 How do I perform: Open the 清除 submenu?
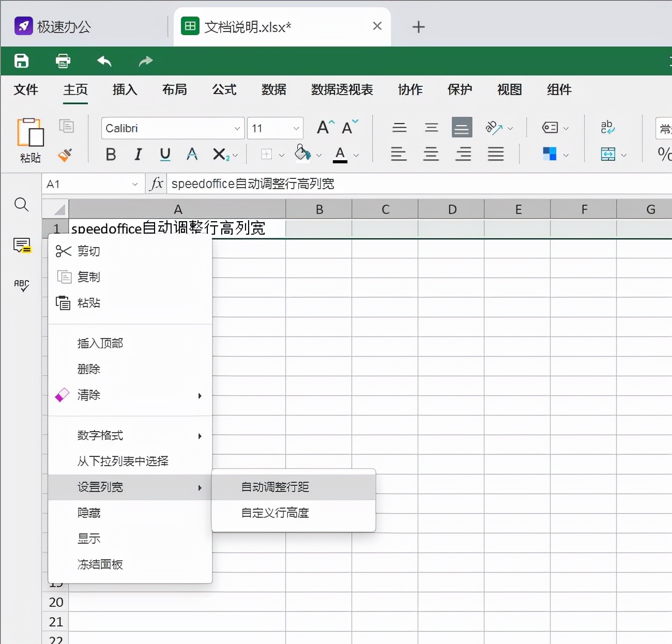[130, 395]
